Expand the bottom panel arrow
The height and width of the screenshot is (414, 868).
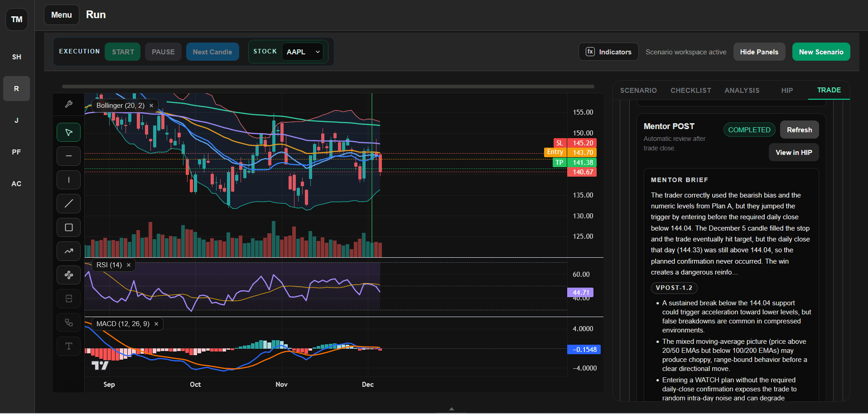[x=451, y=409]
